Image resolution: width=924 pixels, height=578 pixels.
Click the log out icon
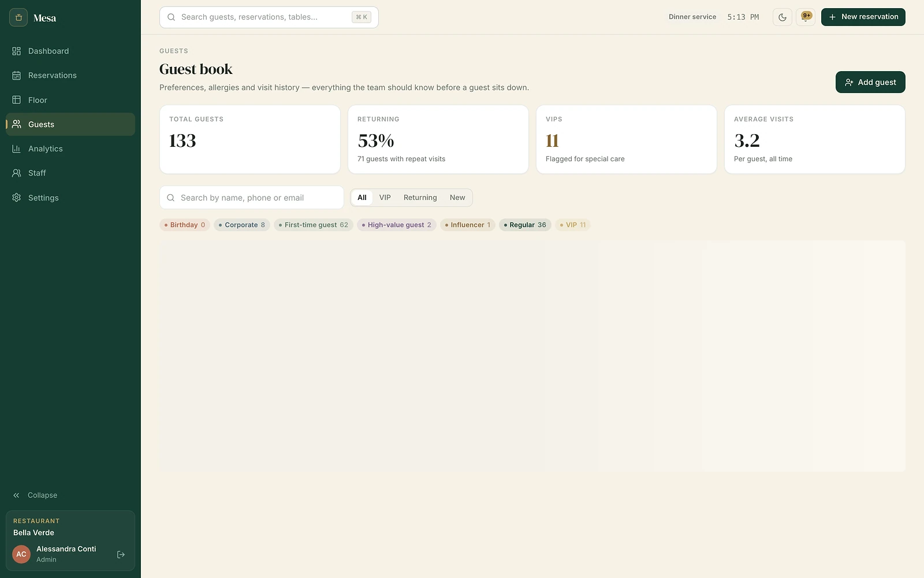point(121,554)
